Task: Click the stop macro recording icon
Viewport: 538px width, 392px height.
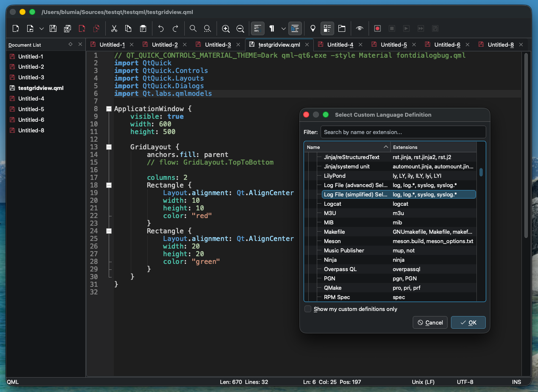Action: (x=392, y=28)
